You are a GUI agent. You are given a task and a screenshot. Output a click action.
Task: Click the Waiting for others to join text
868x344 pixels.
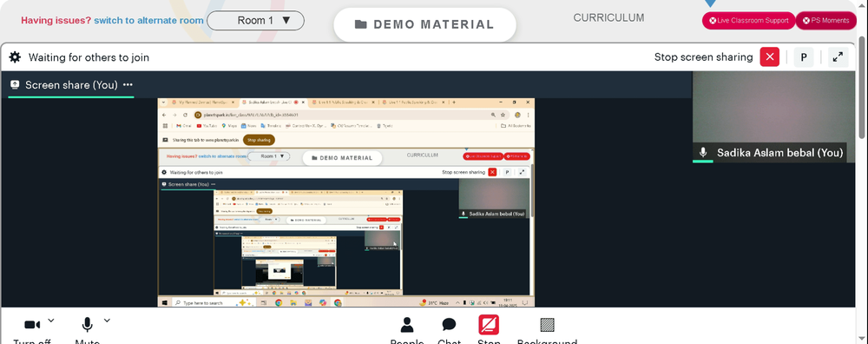(89, 57)
